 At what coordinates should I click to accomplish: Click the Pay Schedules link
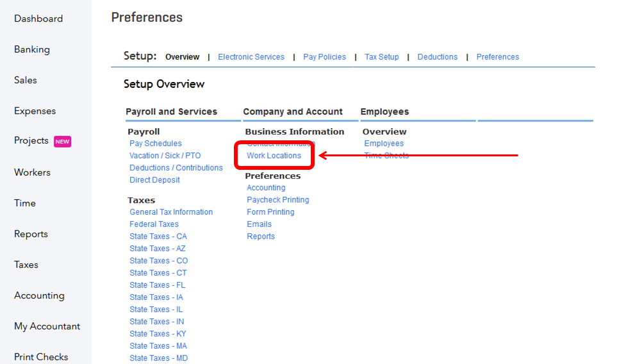tap(156, 144)
